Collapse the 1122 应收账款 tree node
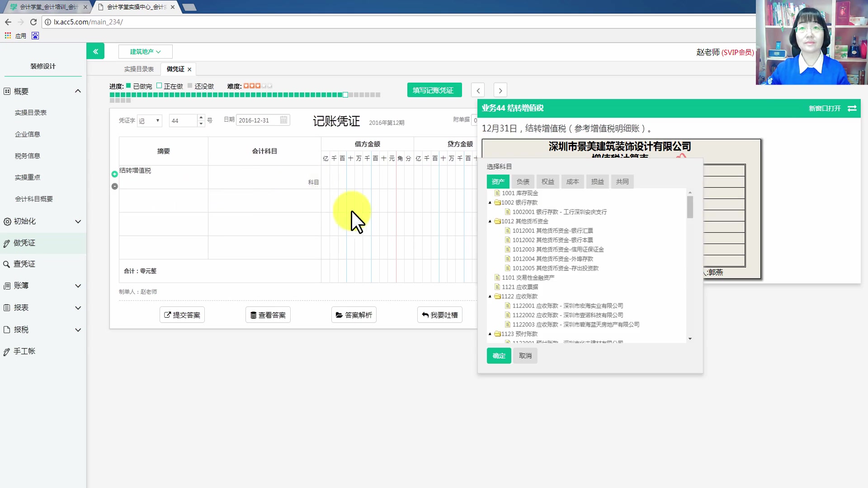Viewport: 868px width, 488px height. tap(490, 296)
